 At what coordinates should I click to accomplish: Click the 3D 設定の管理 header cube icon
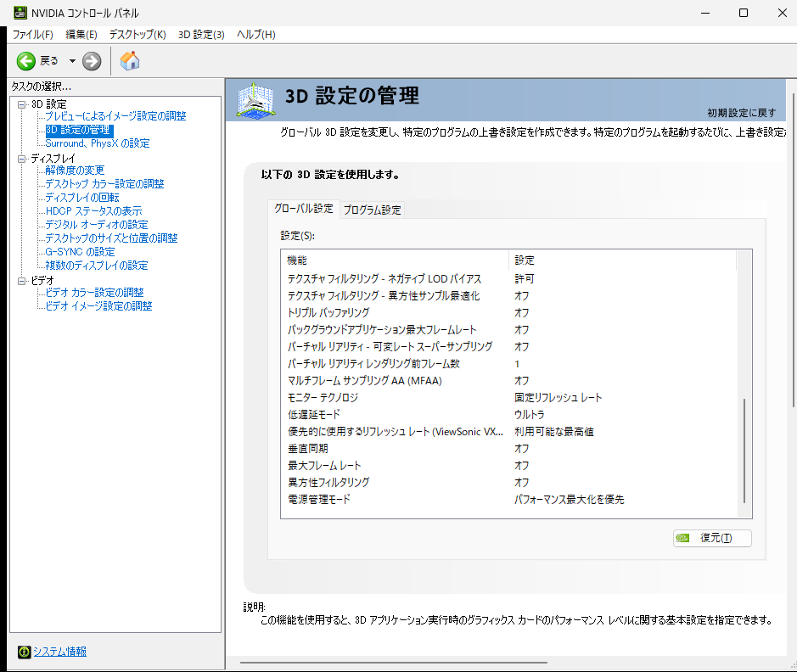pyautogui.click(x=257, y=102)
